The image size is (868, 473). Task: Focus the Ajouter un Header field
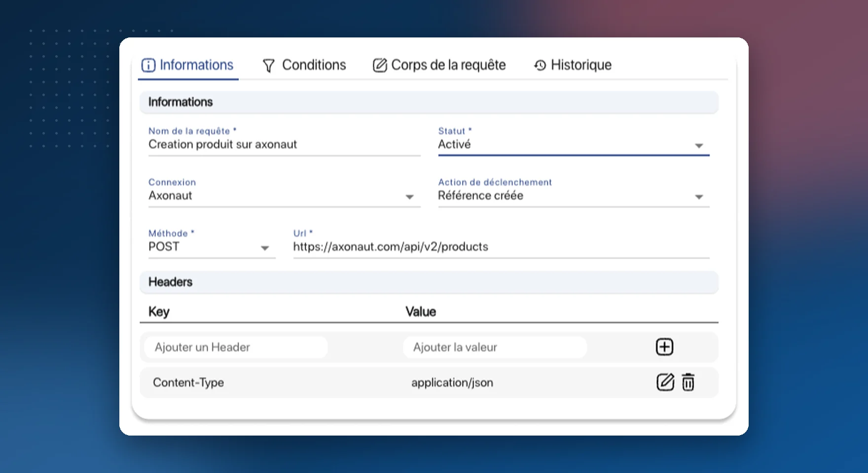point(236,347)
